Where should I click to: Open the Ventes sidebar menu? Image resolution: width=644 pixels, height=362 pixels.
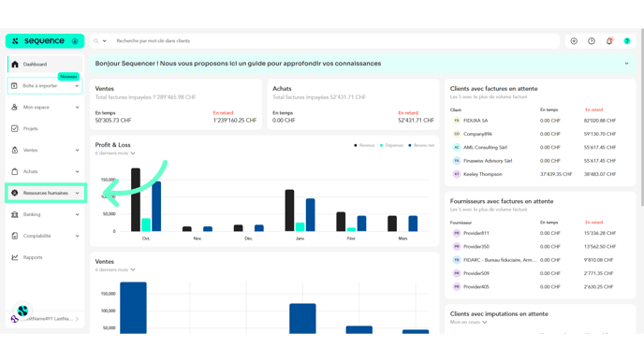45,151
